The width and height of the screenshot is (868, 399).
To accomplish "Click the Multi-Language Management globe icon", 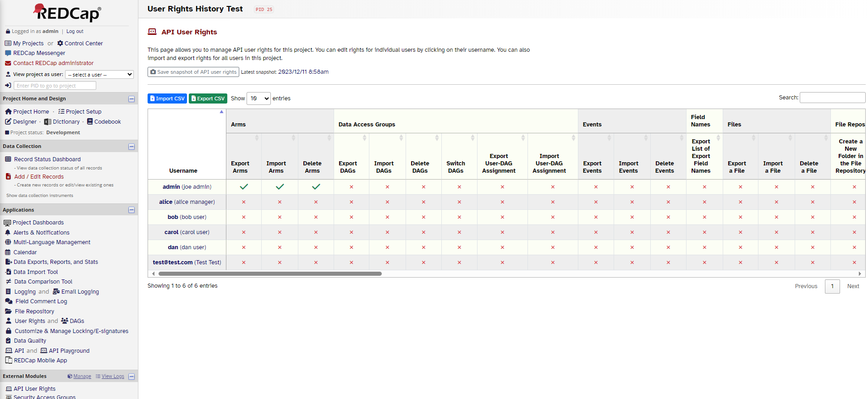I will click(x=8, y=242).
